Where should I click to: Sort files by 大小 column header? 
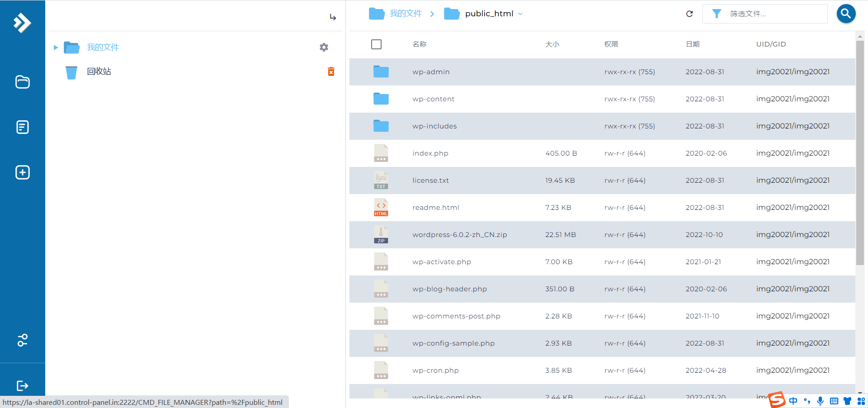(x=552, y=44)
